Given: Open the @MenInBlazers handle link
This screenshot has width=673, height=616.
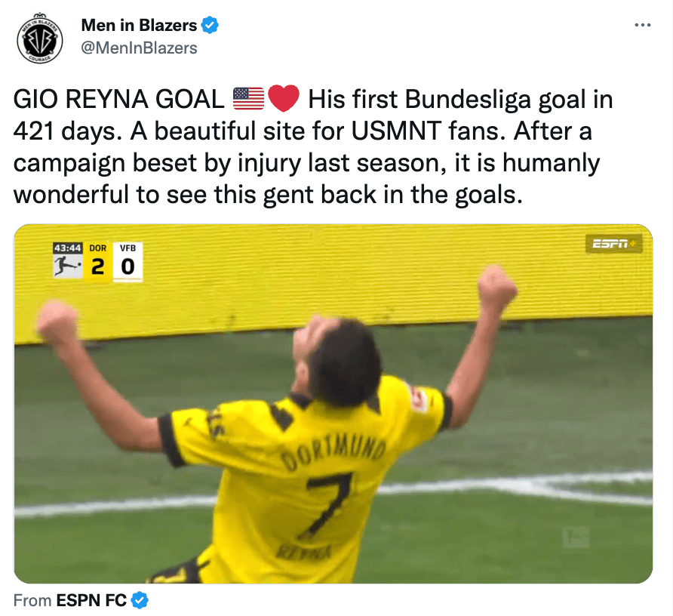Looking at the screenshot, I should pyautogui.click(x=139, y=48).
